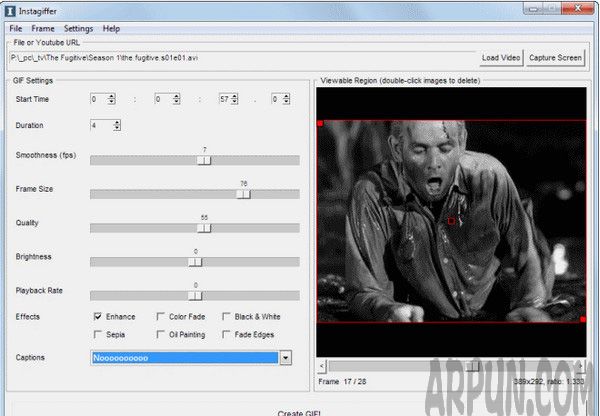Click the left arrow of the frame scrollbar
The image size is (600, 416).
[322, 367]
